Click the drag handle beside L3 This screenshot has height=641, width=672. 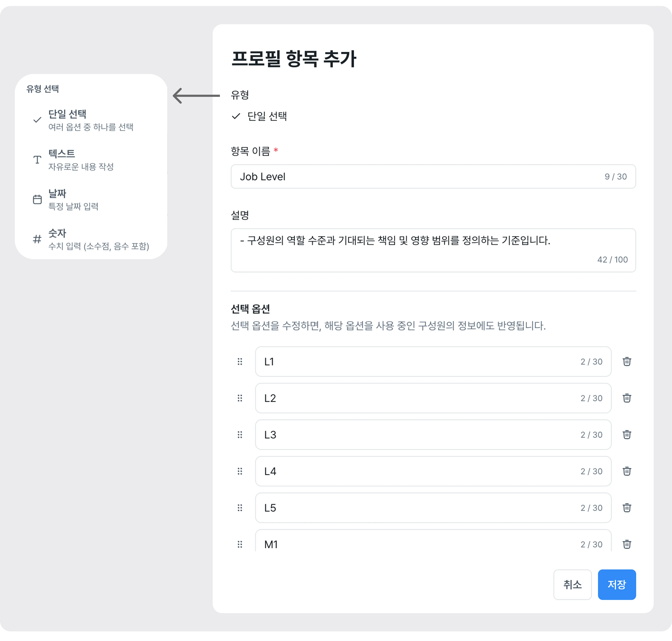pyautogui.click(x=240, y=435)
